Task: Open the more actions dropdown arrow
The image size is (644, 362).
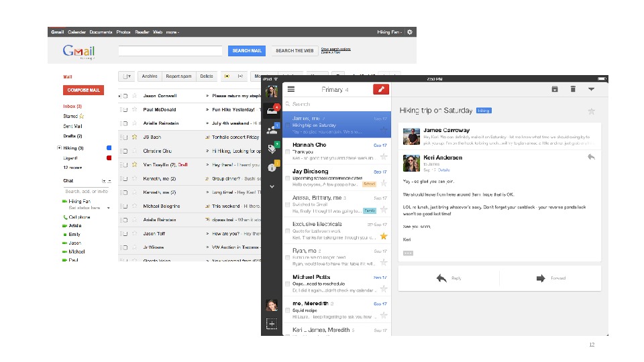Action: coord(592,89)
